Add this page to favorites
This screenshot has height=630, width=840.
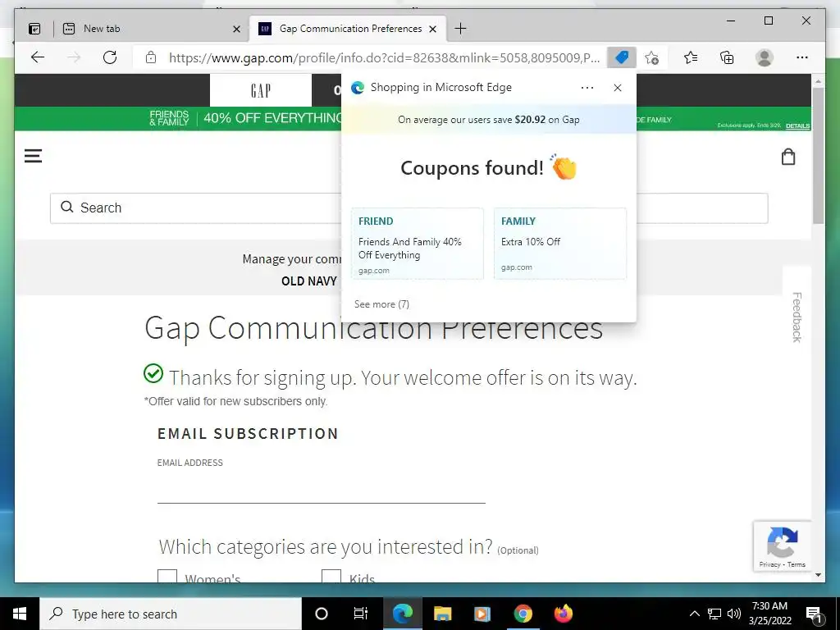point(651,57)
